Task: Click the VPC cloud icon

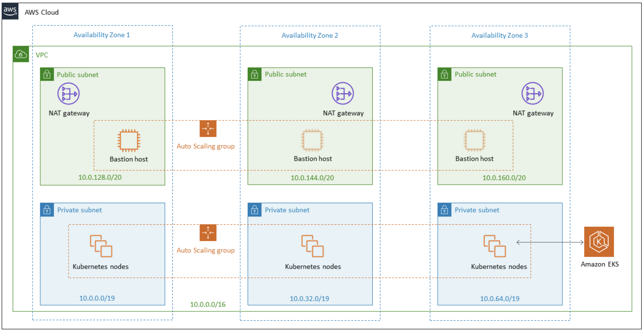Action: 21,54
